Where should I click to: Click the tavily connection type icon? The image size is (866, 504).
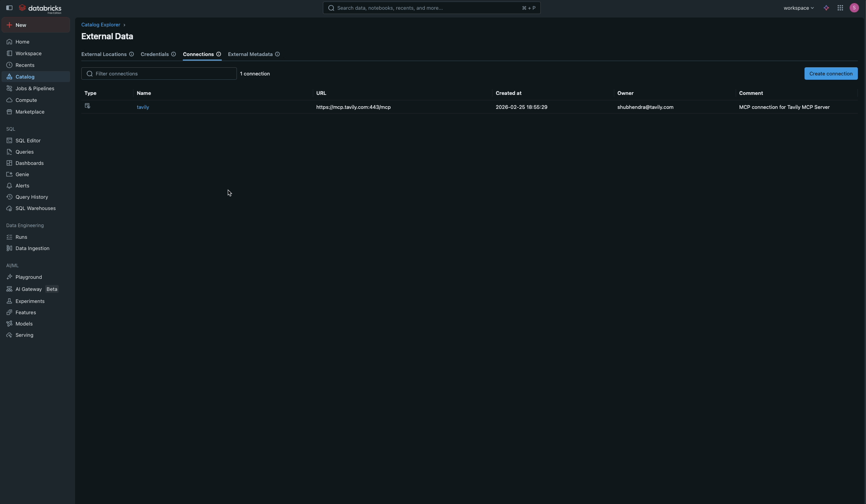pos(88,106)
